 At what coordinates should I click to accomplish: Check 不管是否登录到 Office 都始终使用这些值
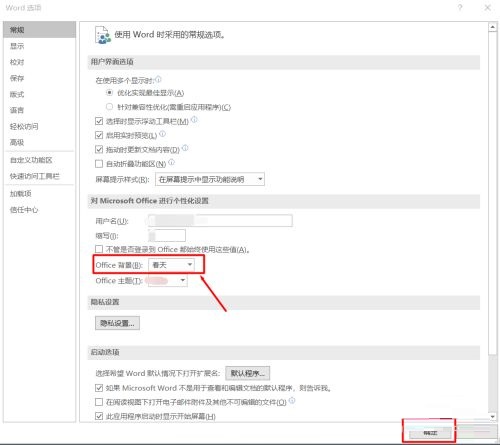click(x=99, y=249)
